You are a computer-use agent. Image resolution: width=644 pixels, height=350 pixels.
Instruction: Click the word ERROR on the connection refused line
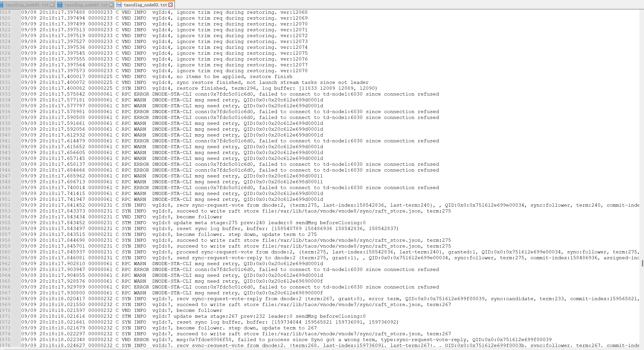[142, 94]
